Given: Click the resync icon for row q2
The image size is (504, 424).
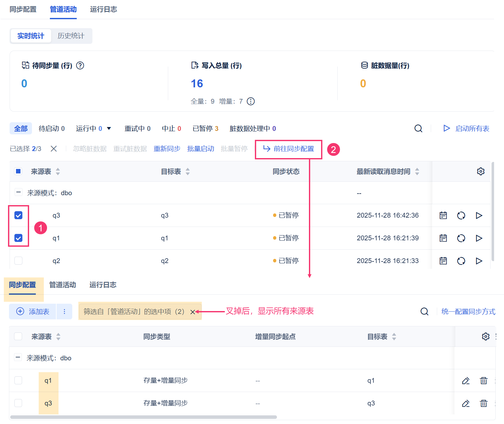Looking at the screenshot, I should (x=461, y=261).
